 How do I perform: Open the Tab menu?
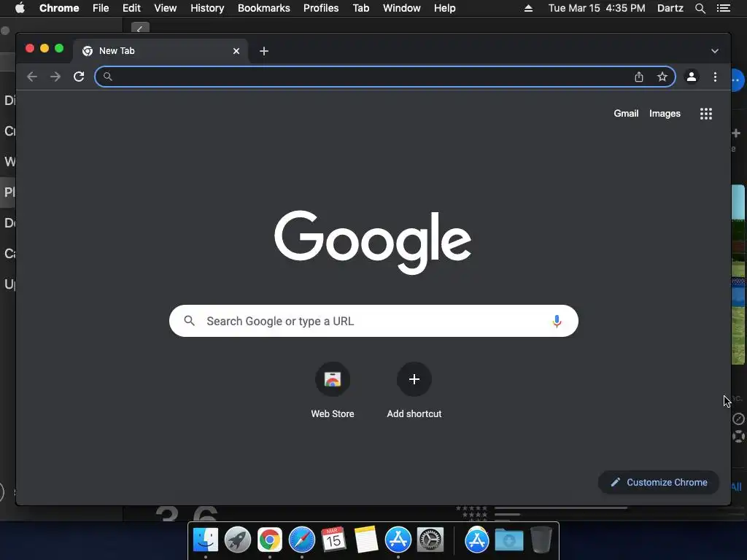(360, 8)
